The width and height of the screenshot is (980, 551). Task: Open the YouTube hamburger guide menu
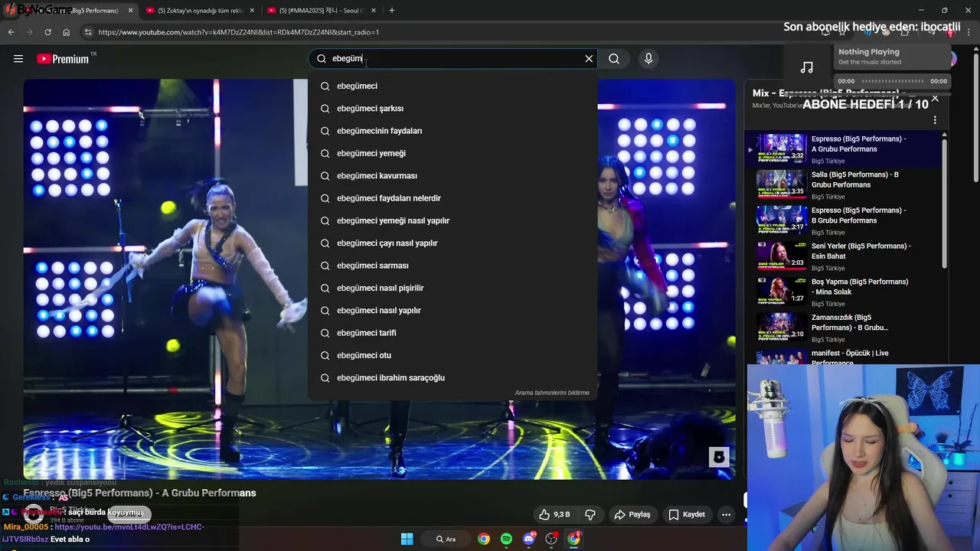point(18,59)
